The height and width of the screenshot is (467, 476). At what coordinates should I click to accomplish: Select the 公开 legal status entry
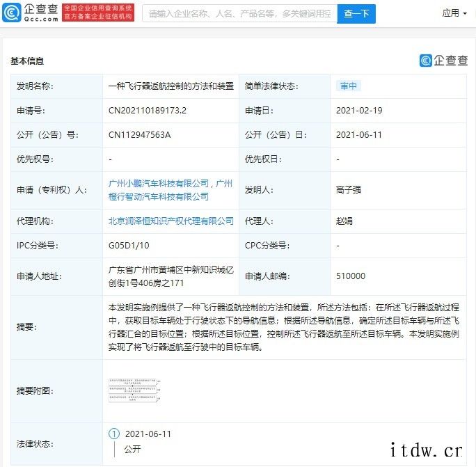(132, 449)
